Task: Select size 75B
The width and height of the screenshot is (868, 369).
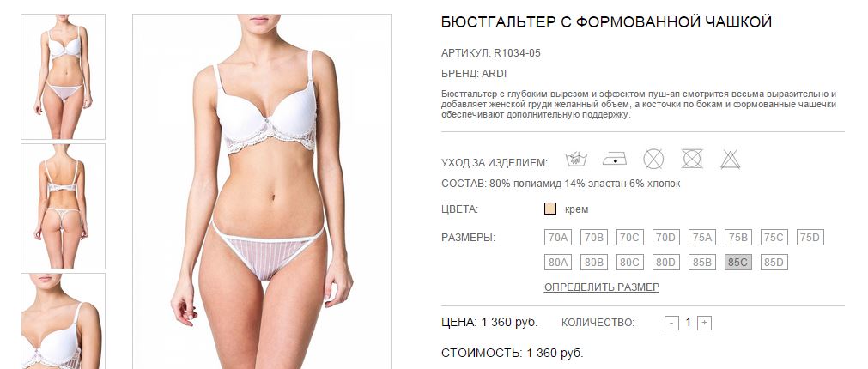Action: 737,238
